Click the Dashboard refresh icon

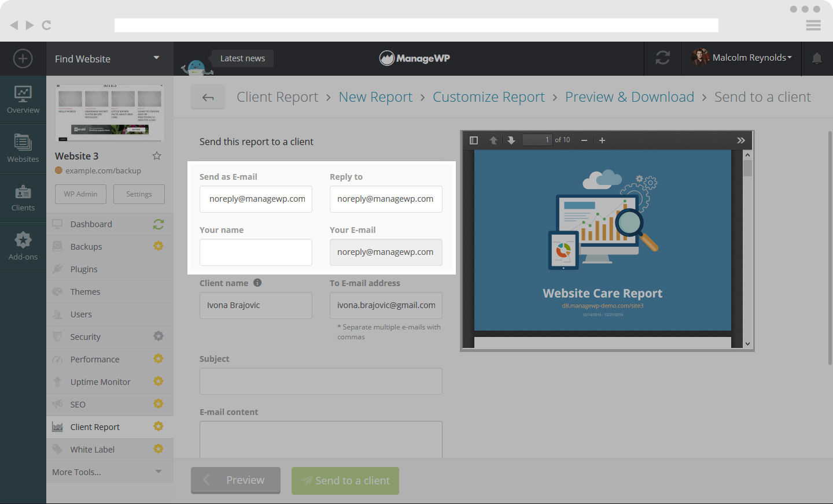point(159,224)
